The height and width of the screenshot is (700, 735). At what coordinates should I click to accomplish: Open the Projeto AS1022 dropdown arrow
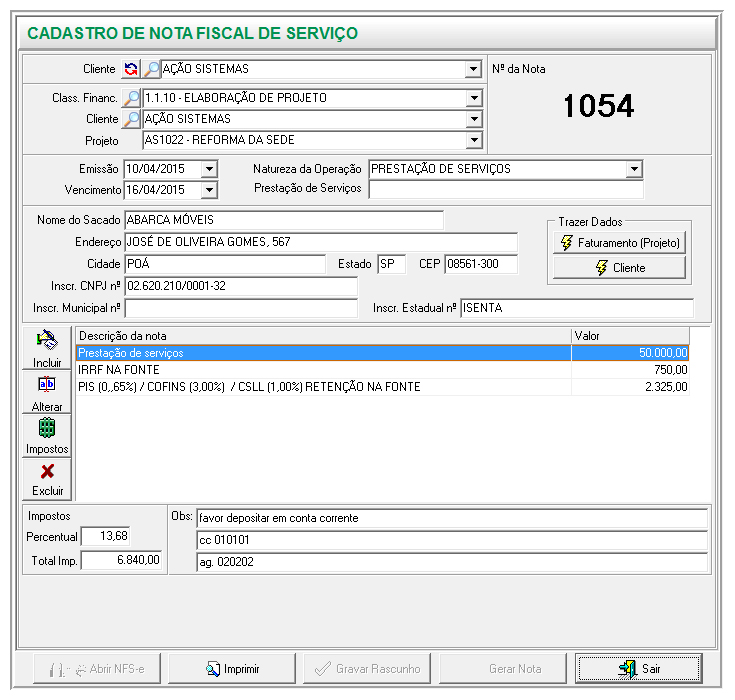tap(474, 140)
